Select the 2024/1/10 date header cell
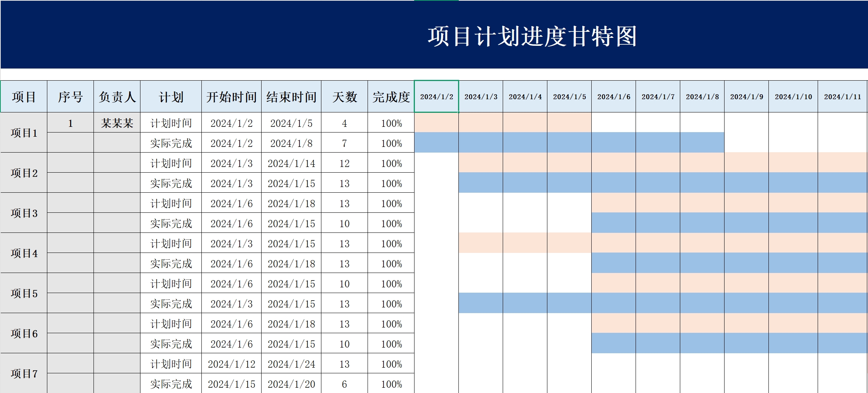This screenshot has width=868, height=393. point(793,97)
